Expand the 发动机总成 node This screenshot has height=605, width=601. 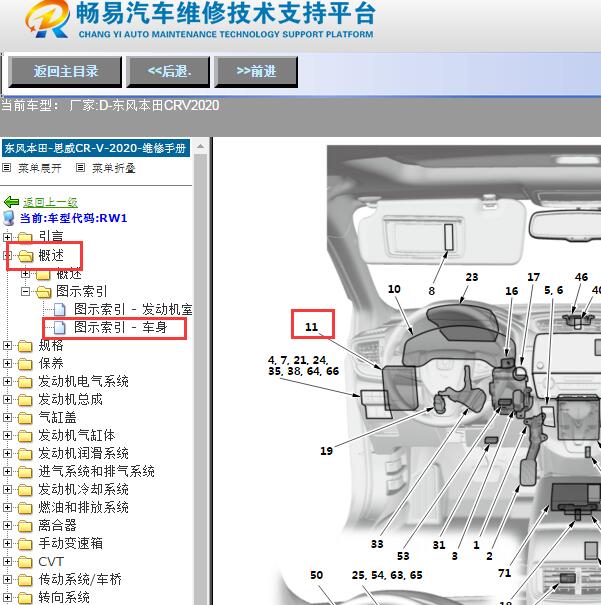(x=7, y=399)
